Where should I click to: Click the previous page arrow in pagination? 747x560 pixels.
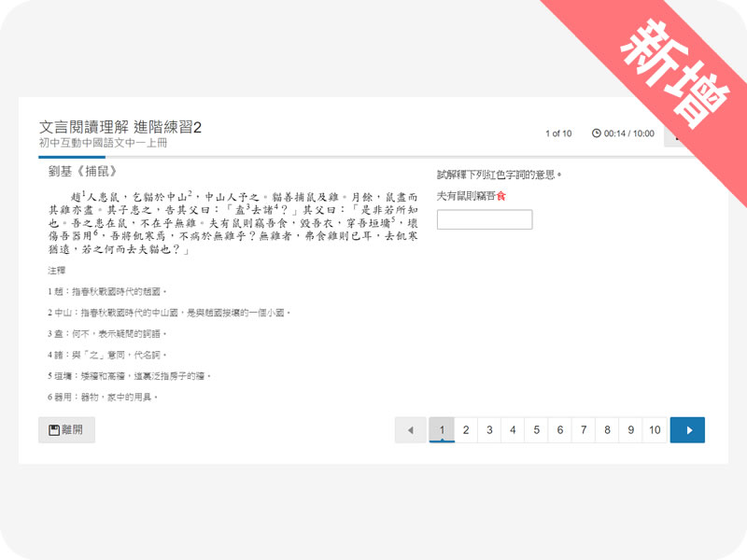(x=410, y=430)
